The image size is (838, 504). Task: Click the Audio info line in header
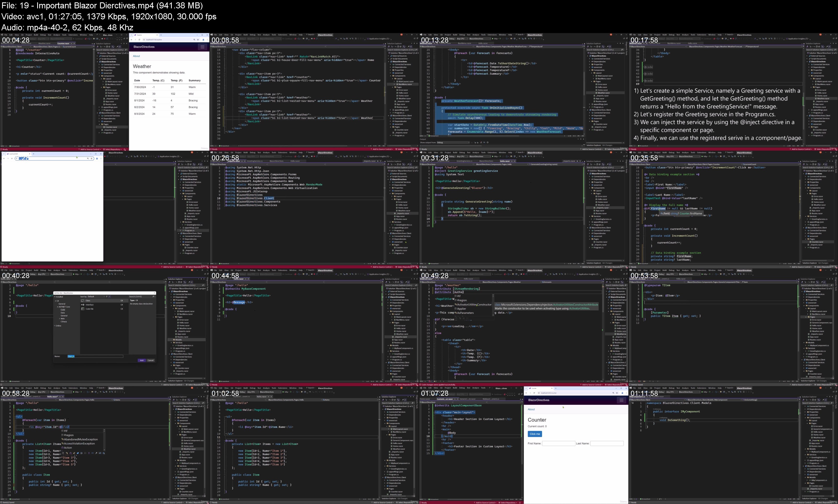[67, 27]
